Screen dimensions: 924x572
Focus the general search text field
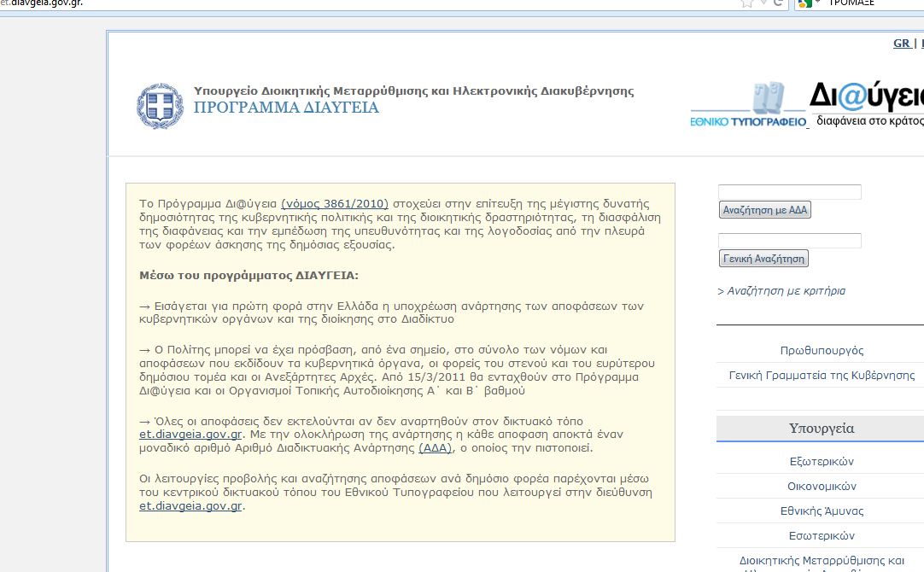coord(789,241)
